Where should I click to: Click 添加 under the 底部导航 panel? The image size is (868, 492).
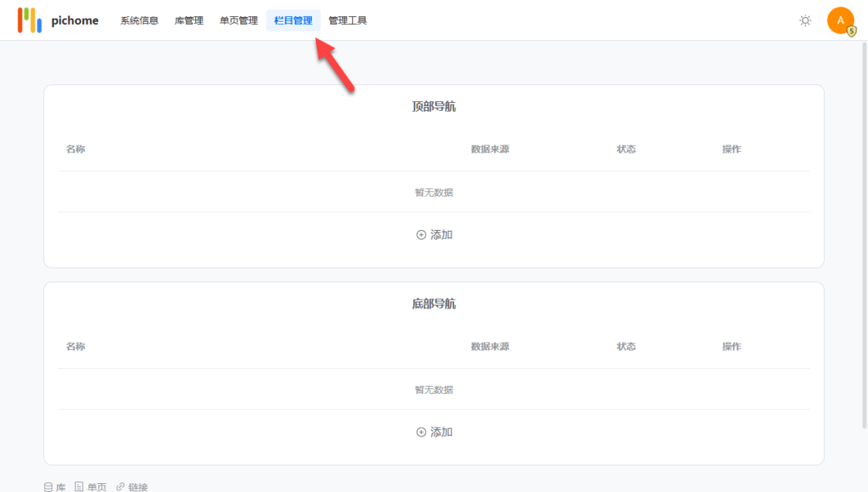[x=440, y=432]
